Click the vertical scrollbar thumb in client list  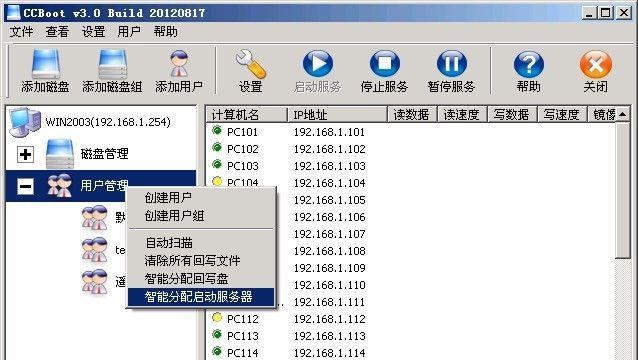pos(623,190)
